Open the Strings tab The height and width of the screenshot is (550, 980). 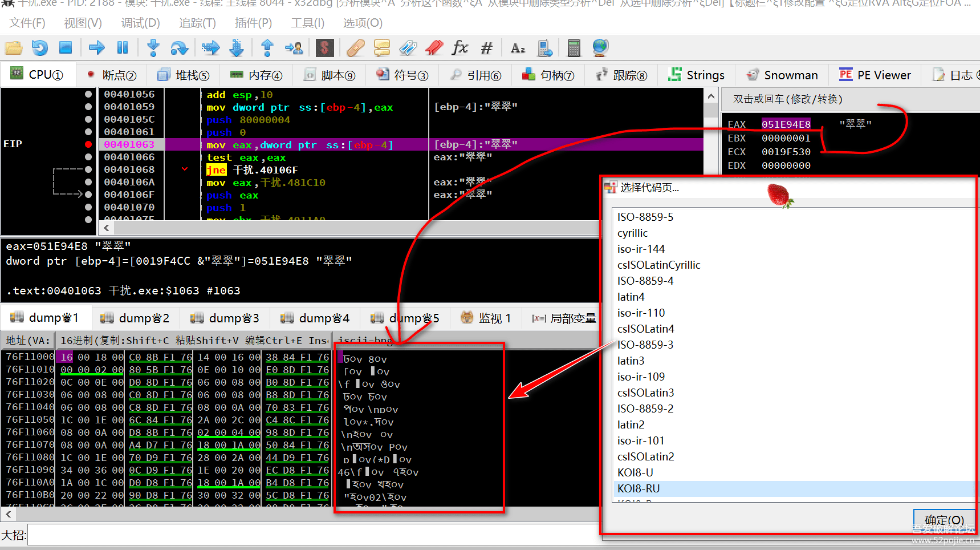point(697,75)
